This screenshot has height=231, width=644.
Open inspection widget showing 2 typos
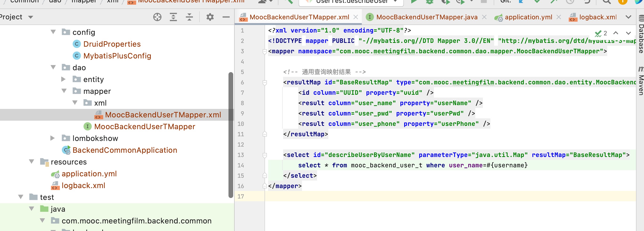601,33
